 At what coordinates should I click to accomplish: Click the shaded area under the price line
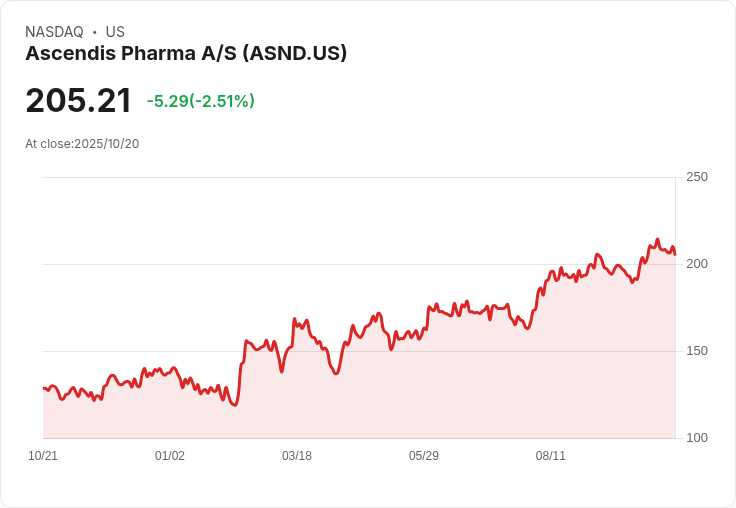[400, 400]
